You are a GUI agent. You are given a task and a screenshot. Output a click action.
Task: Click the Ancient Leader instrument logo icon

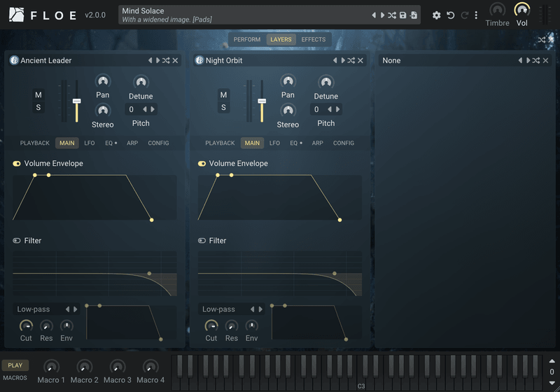tap(14, 60)
